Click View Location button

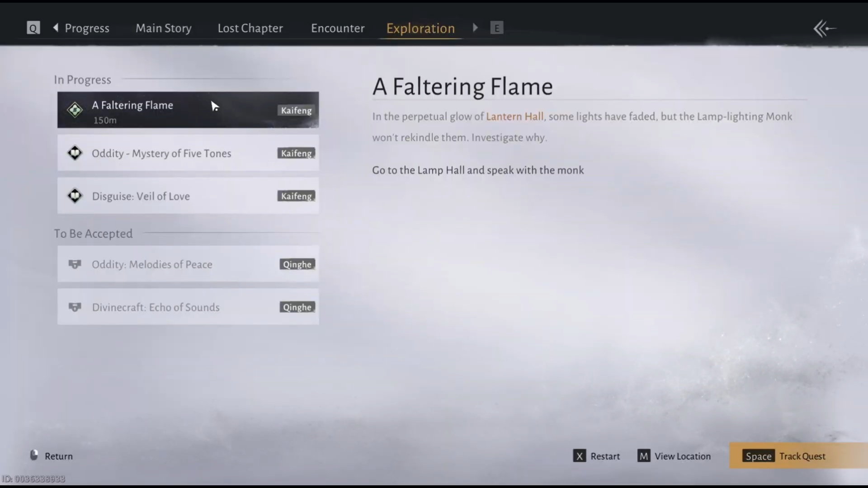[x=674, y=456]
